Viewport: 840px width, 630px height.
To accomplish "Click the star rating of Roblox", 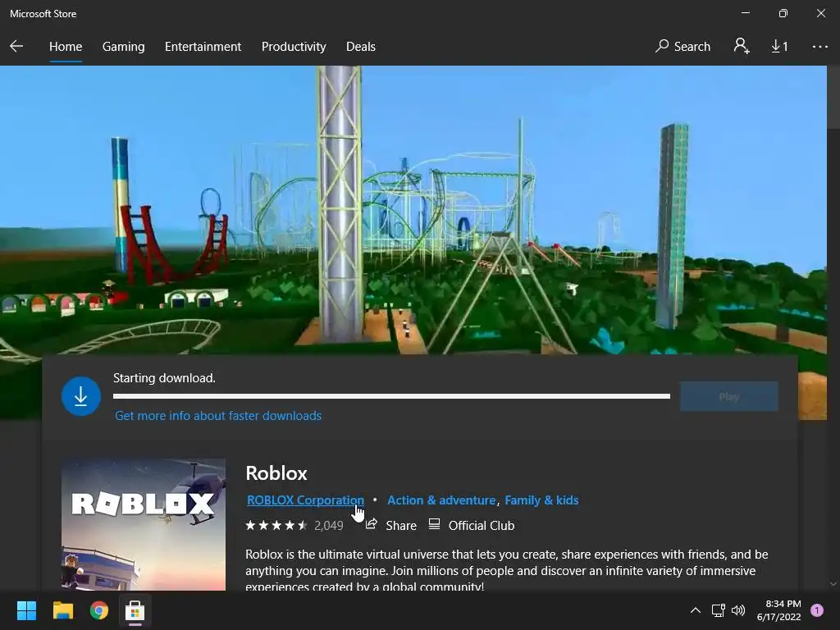I will [x=276, y=526].
